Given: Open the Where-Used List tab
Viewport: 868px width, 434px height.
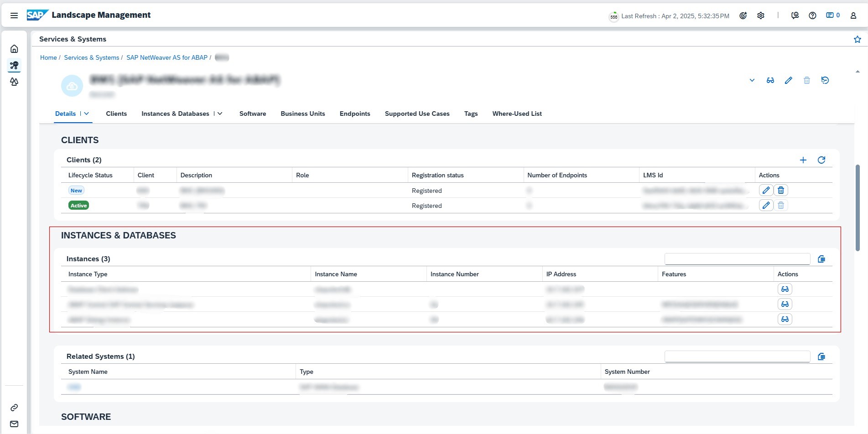Looking at the screenshot, I should point(517,114).
